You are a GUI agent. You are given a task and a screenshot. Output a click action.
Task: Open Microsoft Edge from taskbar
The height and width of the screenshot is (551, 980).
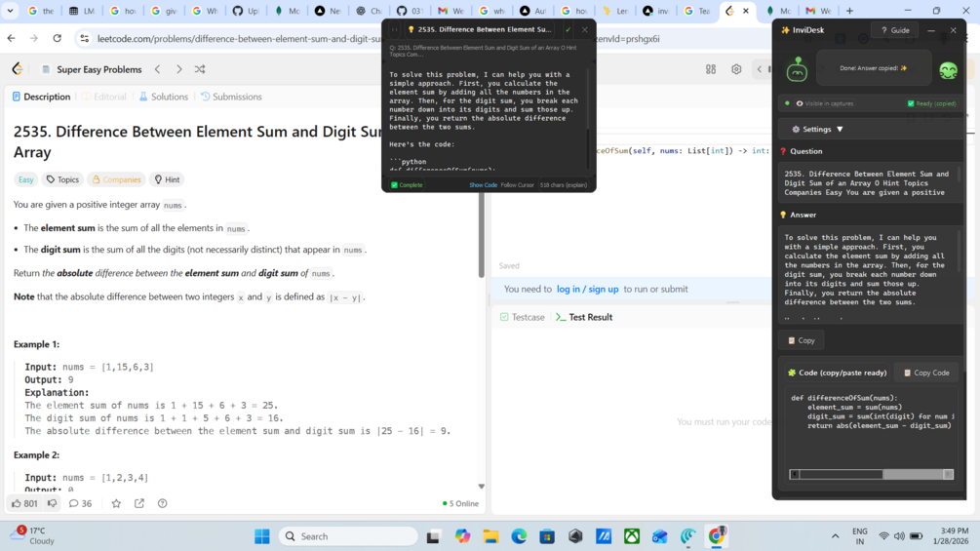(519, 536)
